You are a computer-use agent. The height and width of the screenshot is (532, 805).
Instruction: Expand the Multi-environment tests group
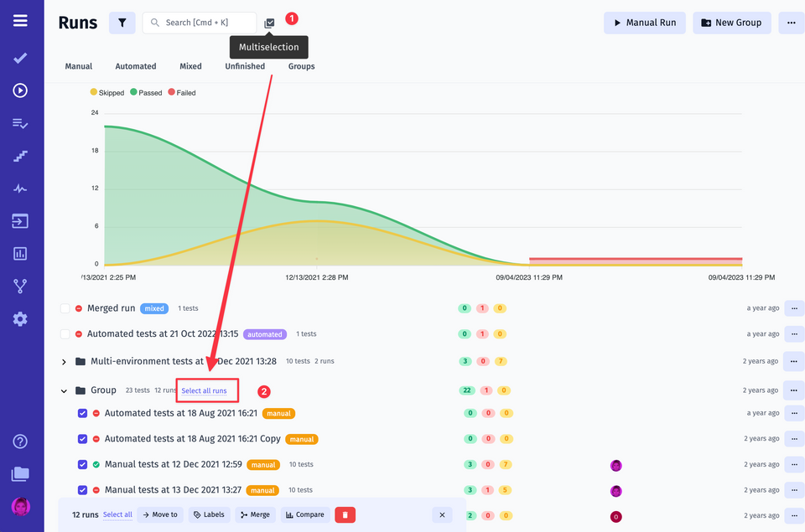64,362
